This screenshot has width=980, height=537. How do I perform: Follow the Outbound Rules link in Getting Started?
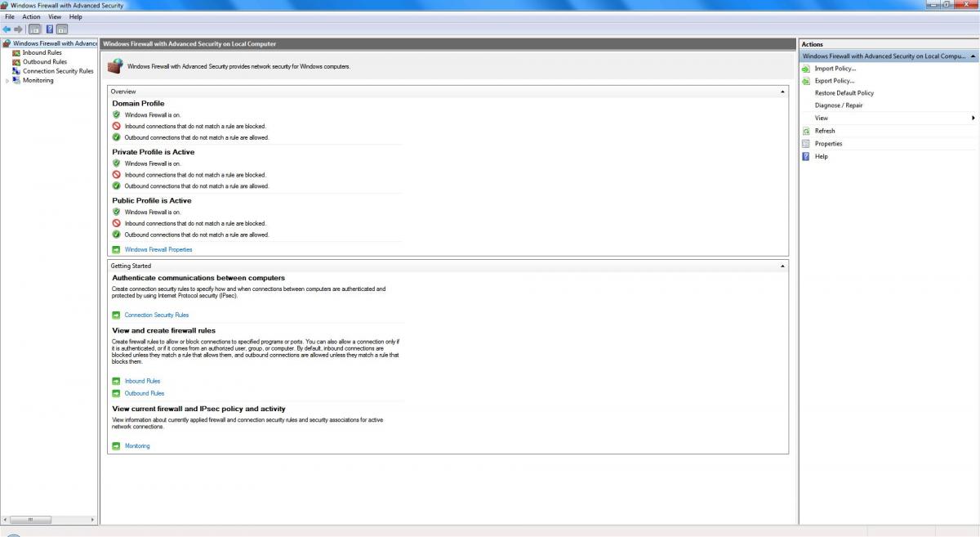[145, 393]
